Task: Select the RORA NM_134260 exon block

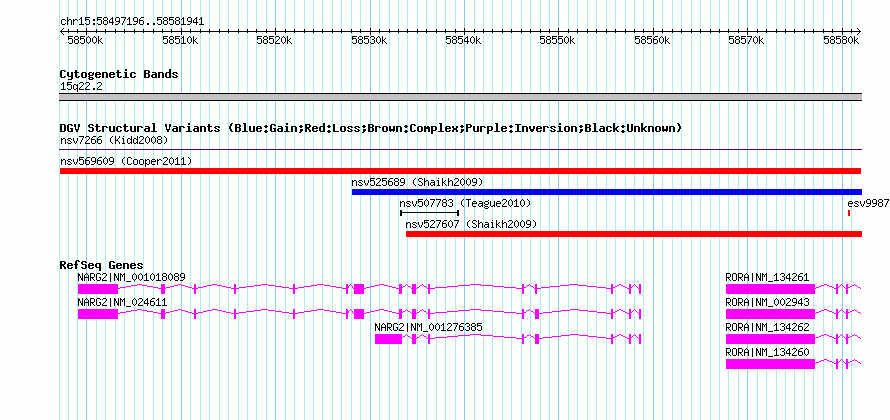Action: coord(770,364)
